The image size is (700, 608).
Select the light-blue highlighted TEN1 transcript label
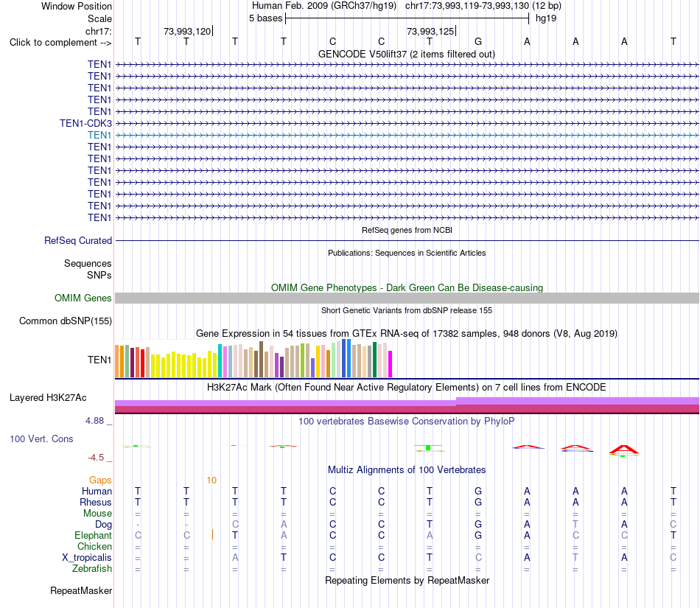click(x=99, y=135)
